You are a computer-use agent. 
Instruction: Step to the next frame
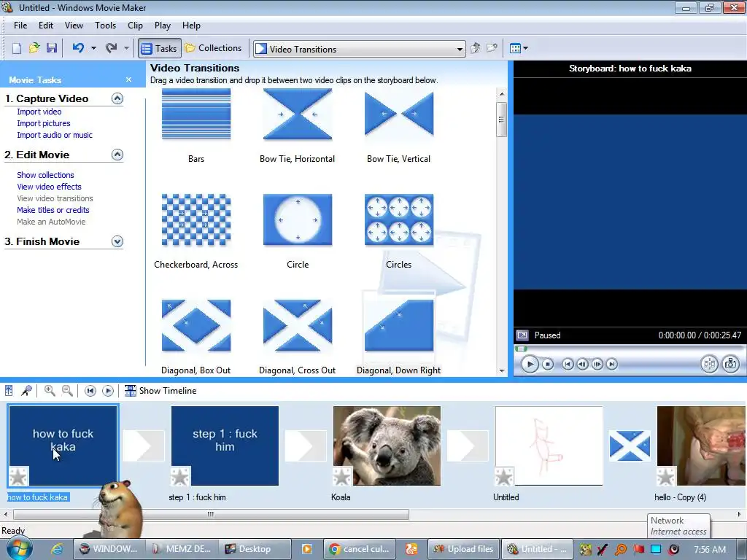597,365
